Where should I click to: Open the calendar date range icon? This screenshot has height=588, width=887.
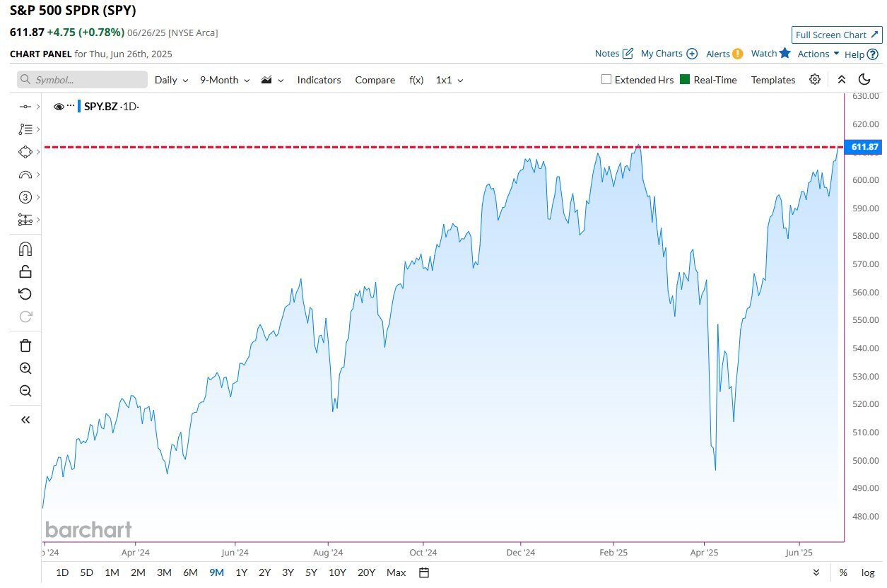(x=423, y=572)
